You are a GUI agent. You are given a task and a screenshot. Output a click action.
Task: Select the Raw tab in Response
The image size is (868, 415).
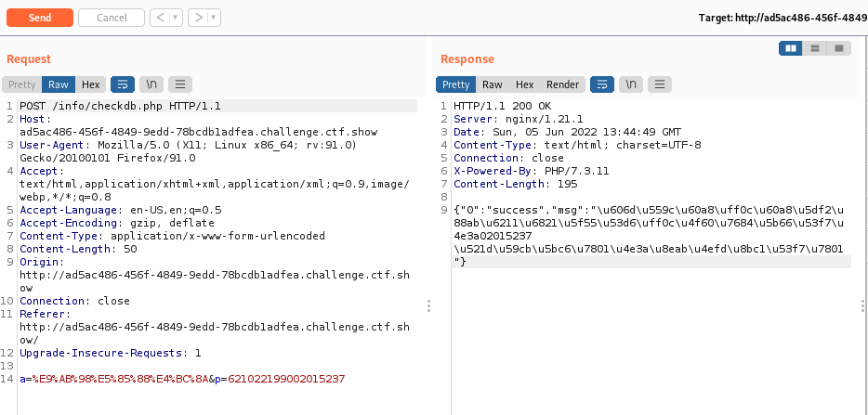click(493, 84)
